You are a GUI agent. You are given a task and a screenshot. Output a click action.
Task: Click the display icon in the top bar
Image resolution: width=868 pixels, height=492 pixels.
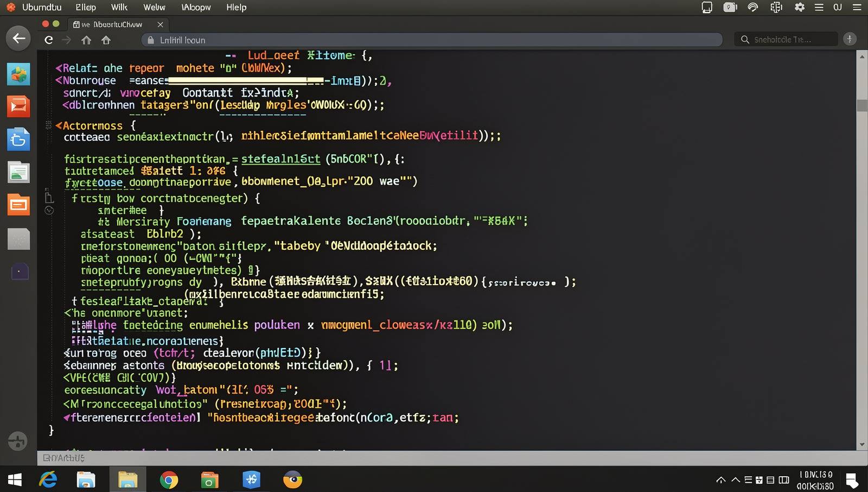[707, 7]
